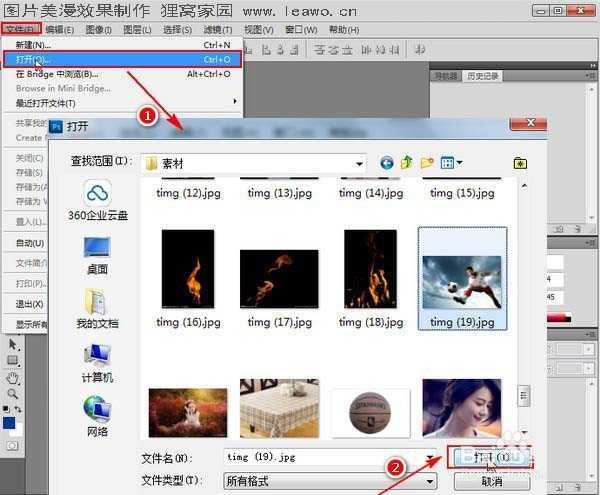The image size is (600, 495).
Task: Click the red gradient color bar in panel
Action: coord(559,318)
